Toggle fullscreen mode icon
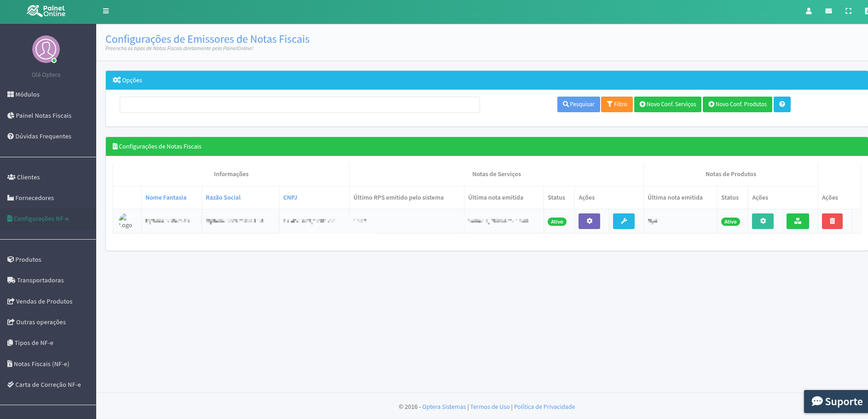 (848, 11)
